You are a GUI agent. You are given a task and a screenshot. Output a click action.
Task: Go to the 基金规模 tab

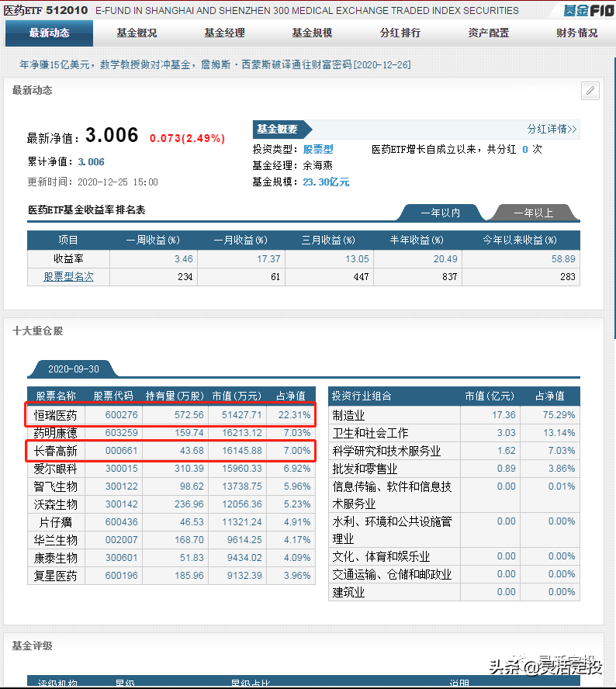[x=313, y=33]
